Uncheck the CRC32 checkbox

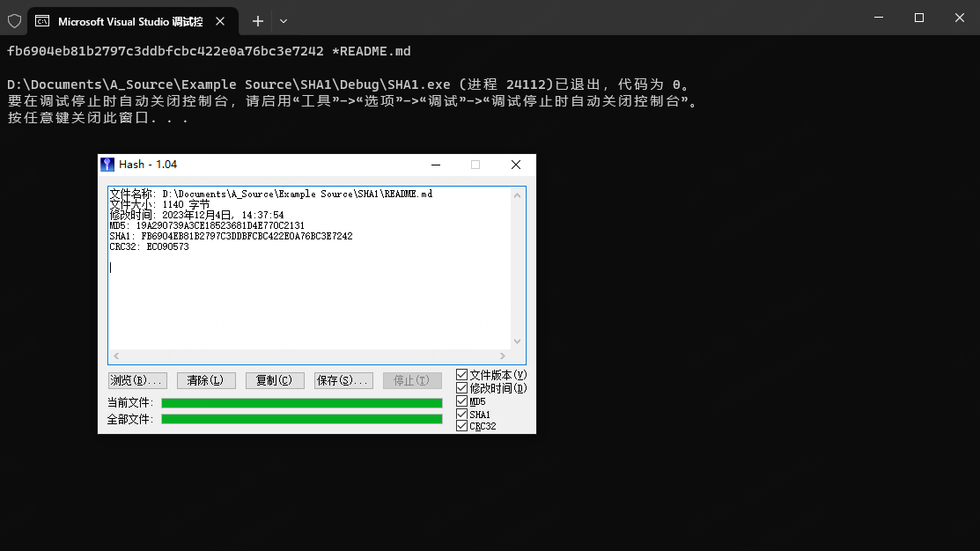coord(462,426)
